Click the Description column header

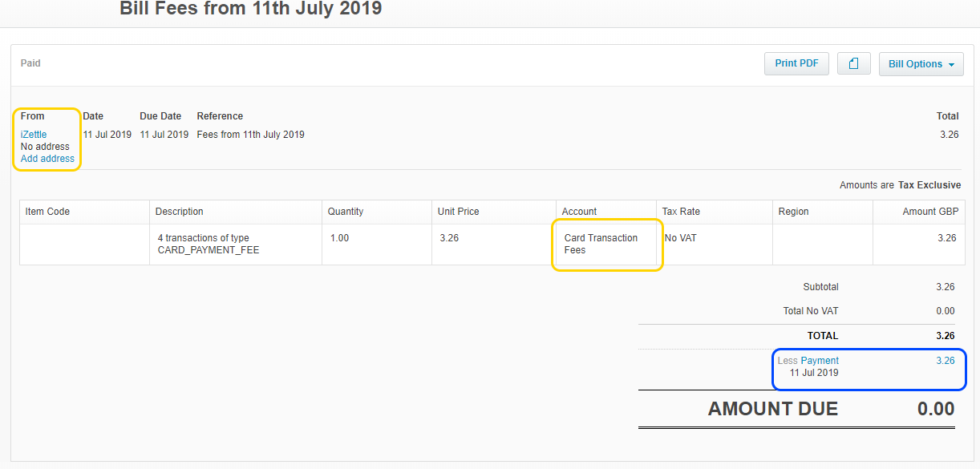(180, 212)
